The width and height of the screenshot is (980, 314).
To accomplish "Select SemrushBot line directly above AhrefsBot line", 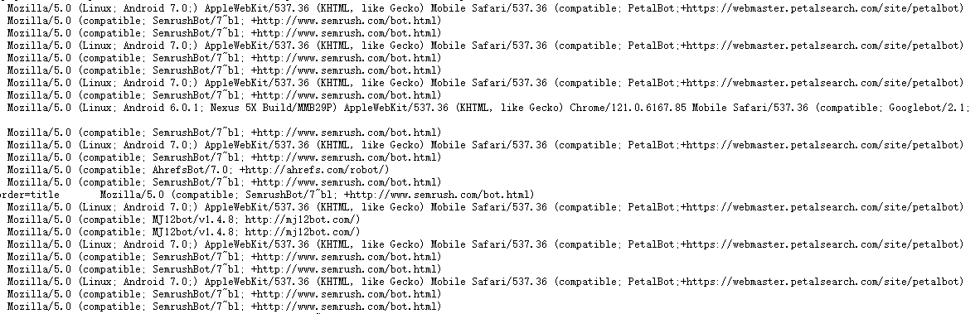I will pyautogui.click(x=225, y=157).
